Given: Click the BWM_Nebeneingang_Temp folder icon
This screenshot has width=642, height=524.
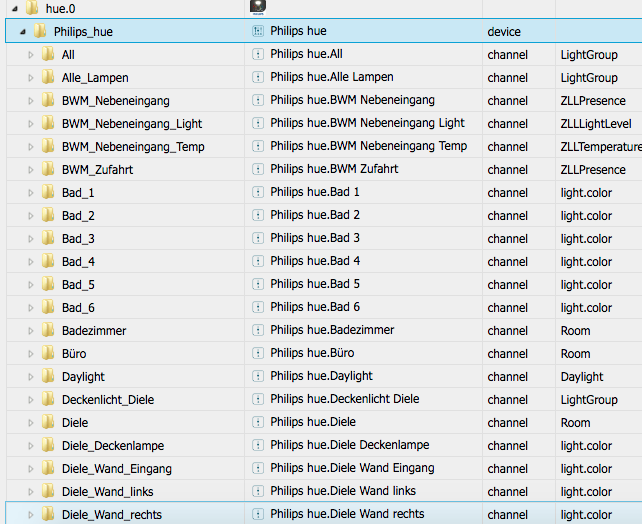Looking at the screenshot, I should pyautogui.click(x=48, y=146).
